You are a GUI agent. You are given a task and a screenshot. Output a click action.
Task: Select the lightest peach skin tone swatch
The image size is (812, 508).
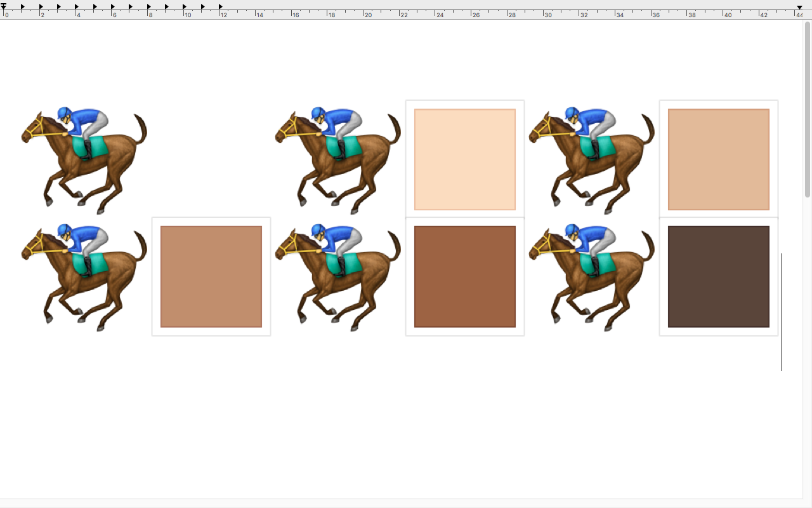[465, 159]
